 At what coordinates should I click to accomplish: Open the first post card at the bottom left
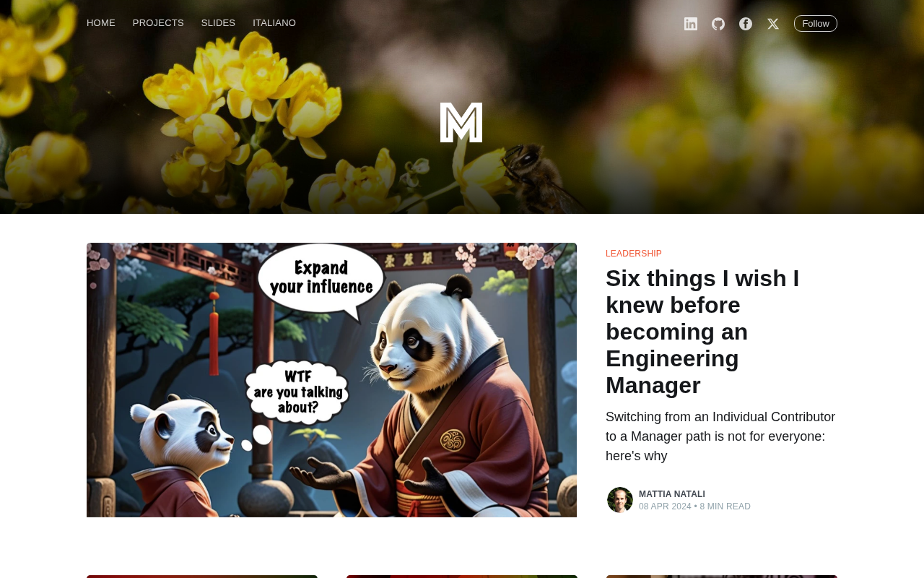pyautogui.click(x=202, y=577)
